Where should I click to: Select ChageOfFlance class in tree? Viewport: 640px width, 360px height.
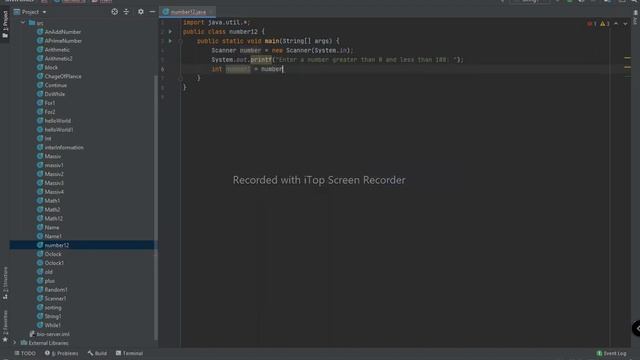click(x=59, y=76)
